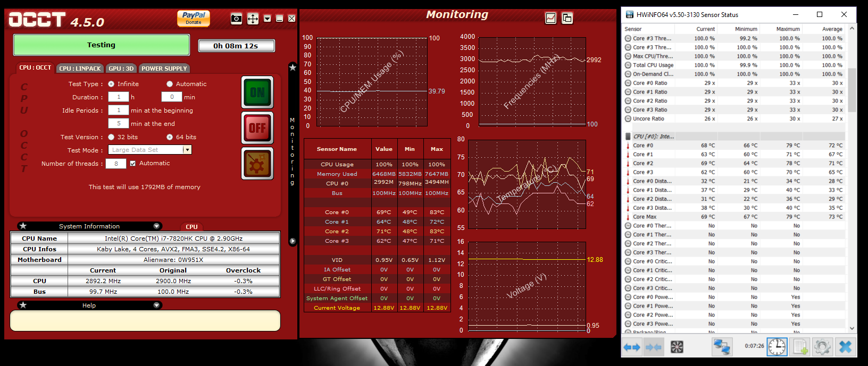Click star icon on System Information bar
Image resolution: width=868 pixels, height=366 pixels.
pos(23,226)
